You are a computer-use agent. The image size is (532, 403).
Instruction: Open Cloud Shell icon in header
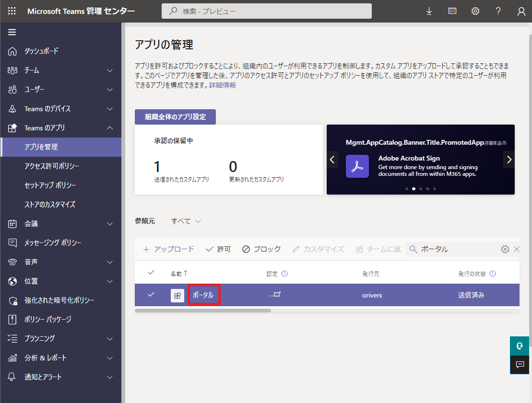(452, 11)
